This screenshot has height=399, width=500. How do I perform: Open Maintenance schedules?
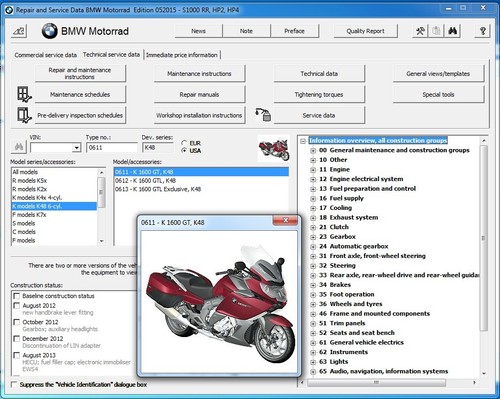click(80, 94)
